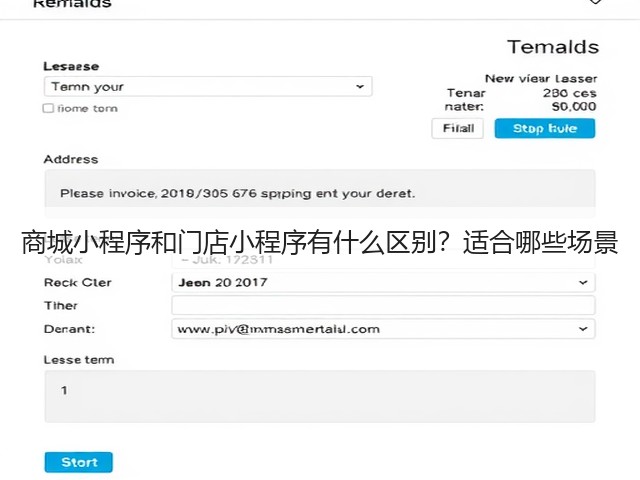The width and height of the screenshot is (640, 480).
Task: Click the "New viear Lasser" summary text
Action: [x=541, y=78]
